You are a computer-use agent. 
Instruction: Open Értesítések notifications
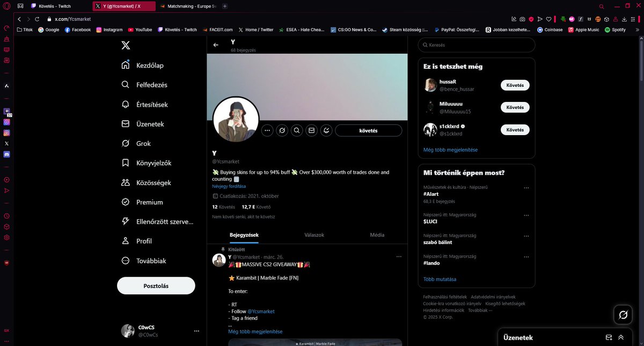point(144,105)
